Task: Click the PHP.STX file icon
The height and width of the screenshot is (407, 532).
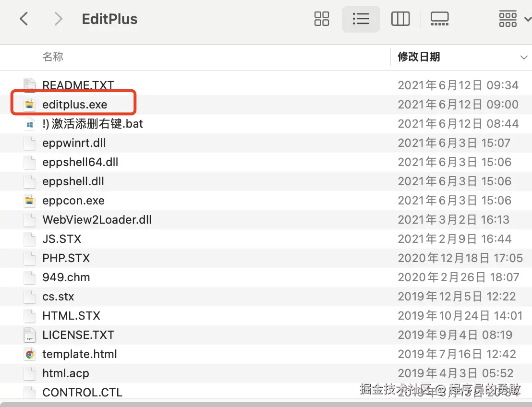Action: pos(30,258)
